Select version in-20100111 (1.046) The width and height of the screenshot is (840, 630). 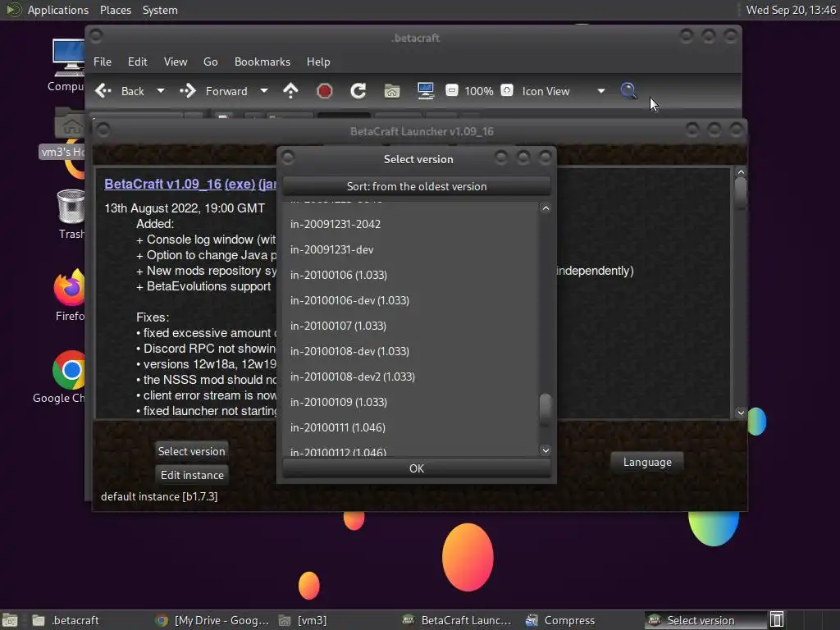410,427
